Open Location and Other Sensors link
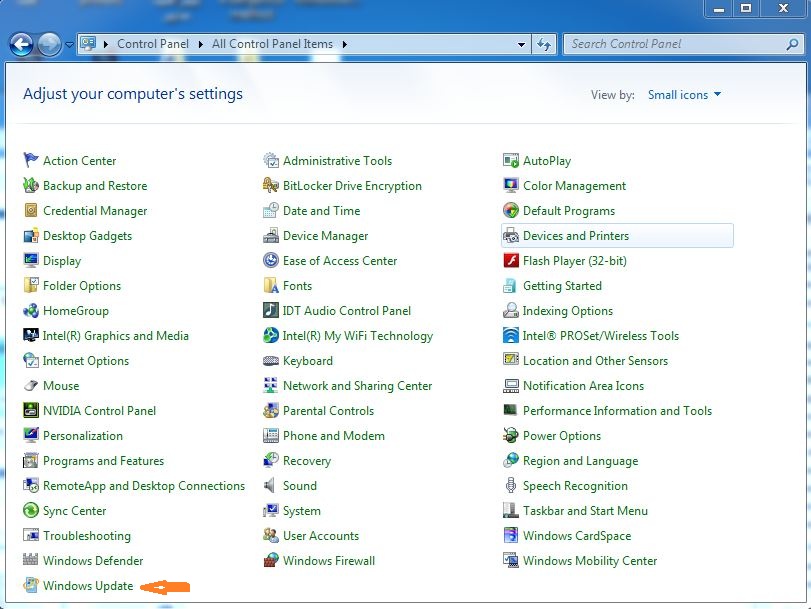 click(595, 361)
